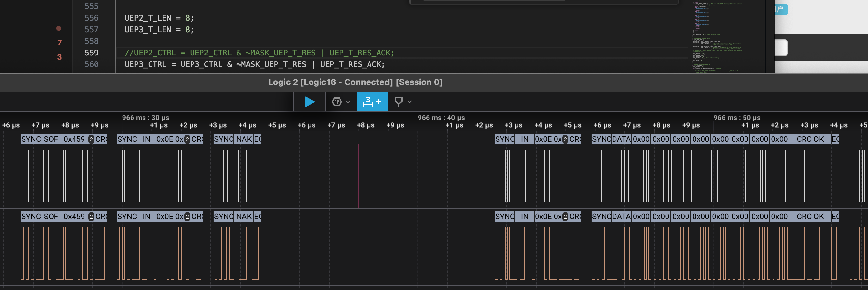The image size is (868, 290).
Task: Select the add measurement tool button
Action: (372, 102)
